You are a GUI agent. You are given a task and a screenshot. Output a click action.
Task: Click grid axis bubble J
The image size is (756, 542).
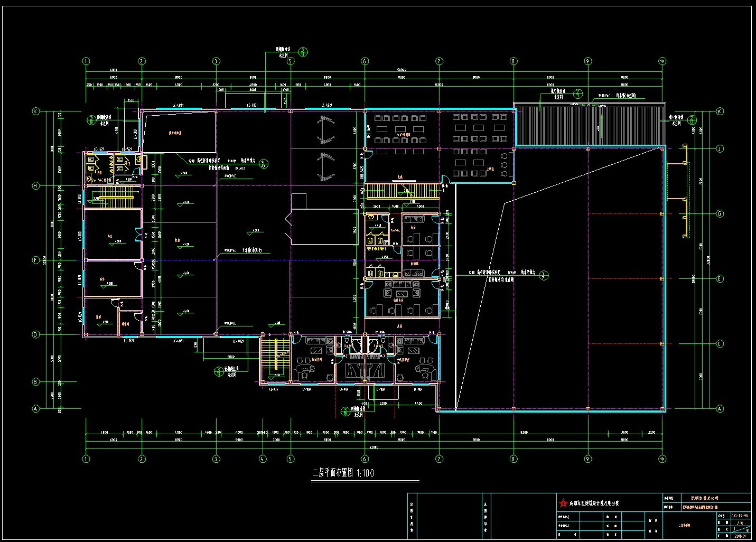[720, 148]
